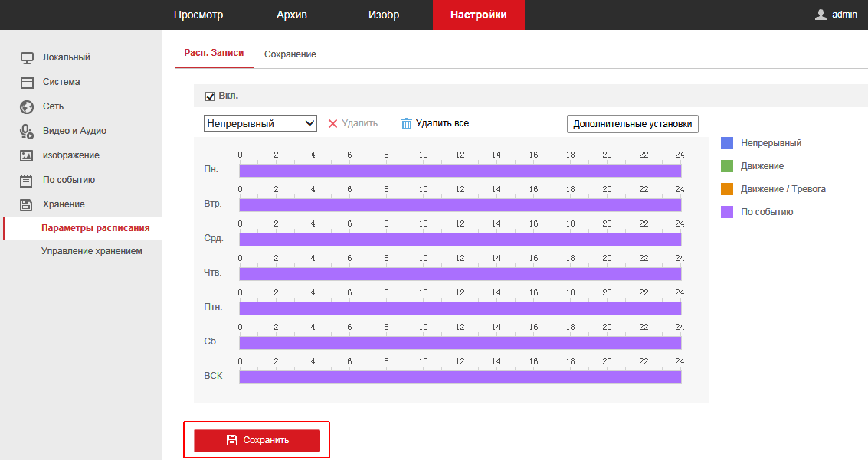
Task: Click the red X delete icon
Action: pyautogui.click(x=332, y=124)
